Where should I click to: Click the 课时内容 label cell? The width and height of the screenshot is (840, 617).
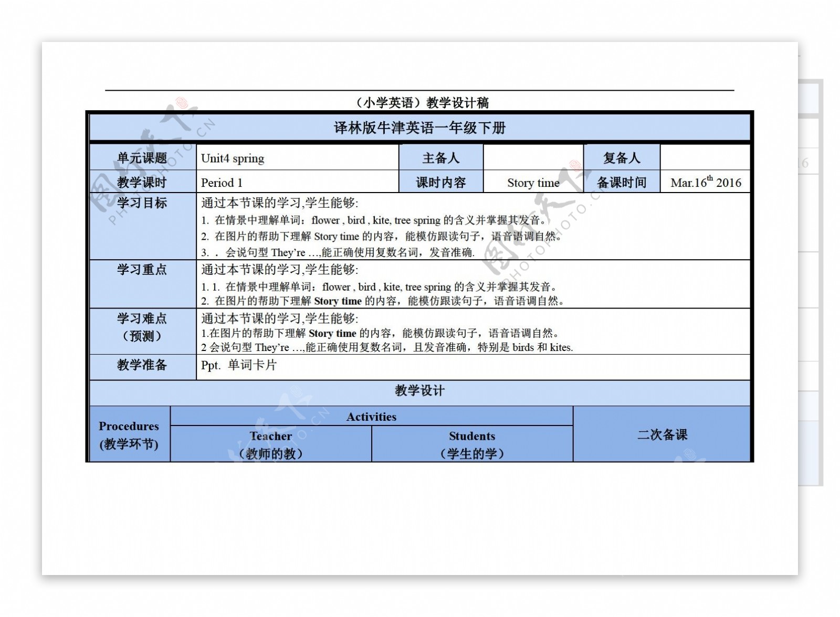pyautogui.click(x=441, y=182)
